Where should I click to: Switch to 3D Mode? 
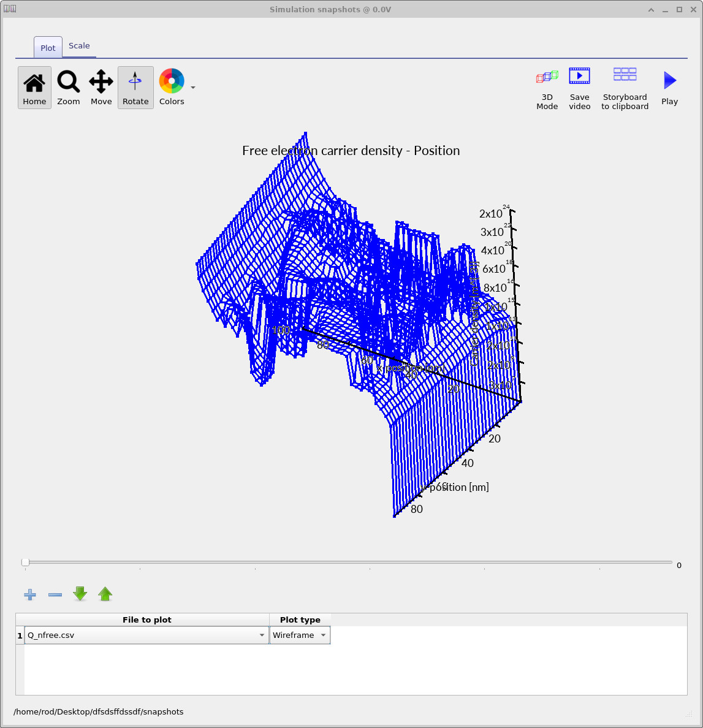point(547,87)
